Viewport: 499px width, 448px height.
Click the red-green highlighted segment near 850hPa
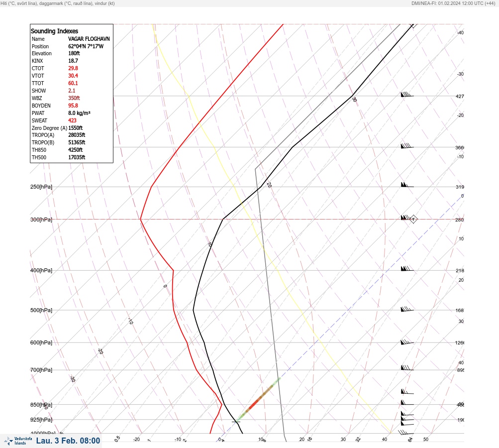coord(259,398)
